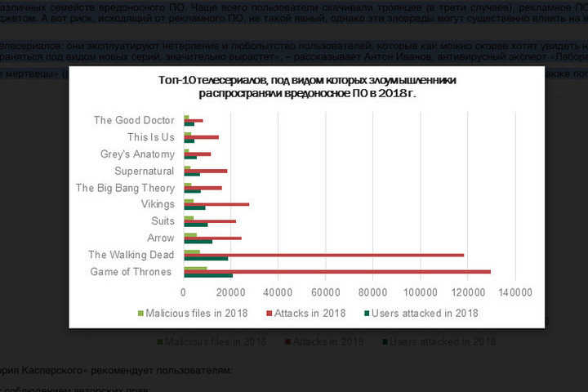Click the red Attacks legend swatch
This screenshot has height=392, width=588.
(269, 314)
